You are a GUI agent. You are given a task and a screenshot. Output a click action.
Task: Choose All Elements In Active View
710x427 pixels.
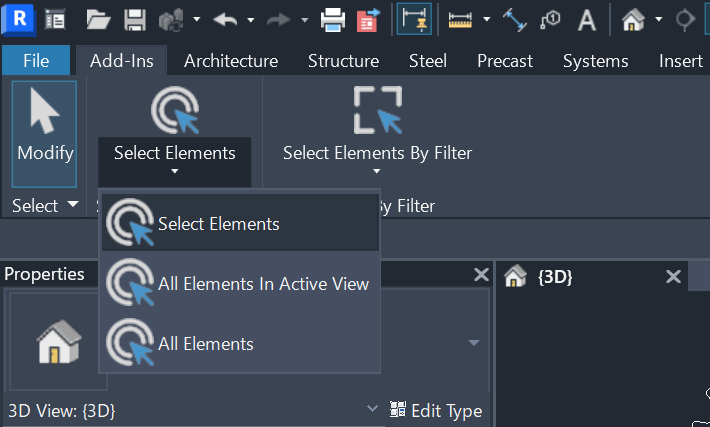tap(262, 284)
